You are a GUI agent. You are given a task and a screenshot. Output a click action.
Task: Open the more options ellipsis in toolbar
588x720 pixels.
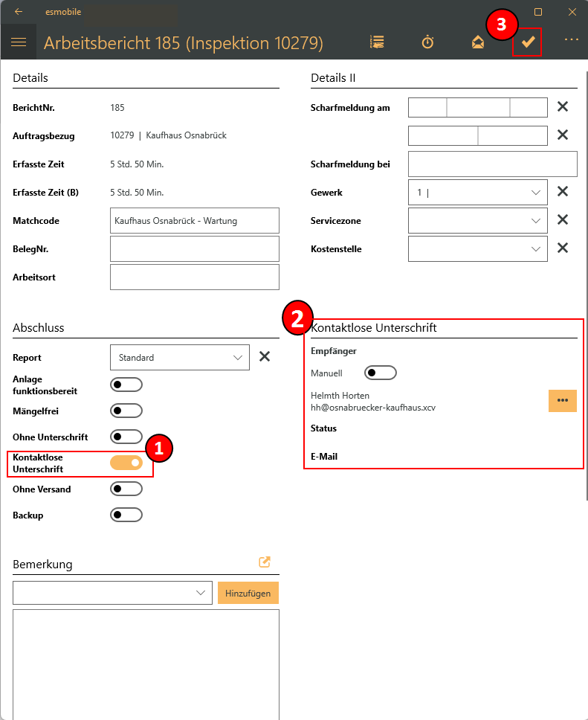coord(572,40)
